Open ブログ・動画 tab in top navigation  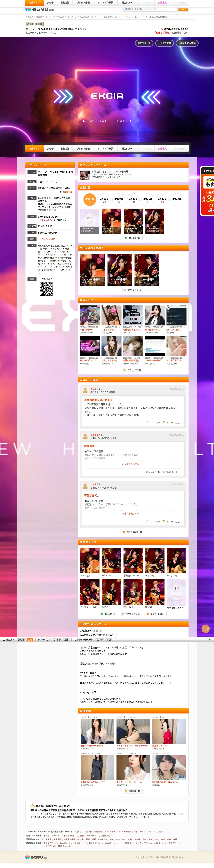(x=83, y=3)
